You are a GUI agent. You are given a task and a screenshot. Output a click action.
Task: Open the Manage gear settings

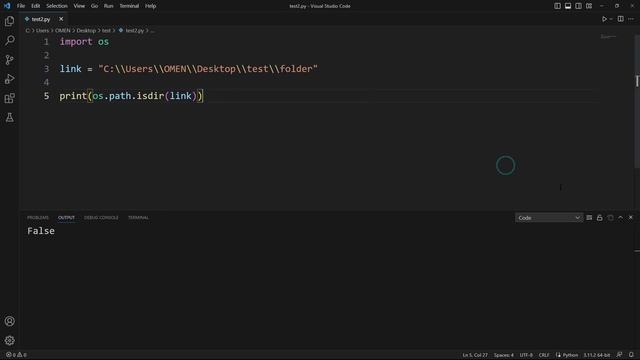(9, 340)
